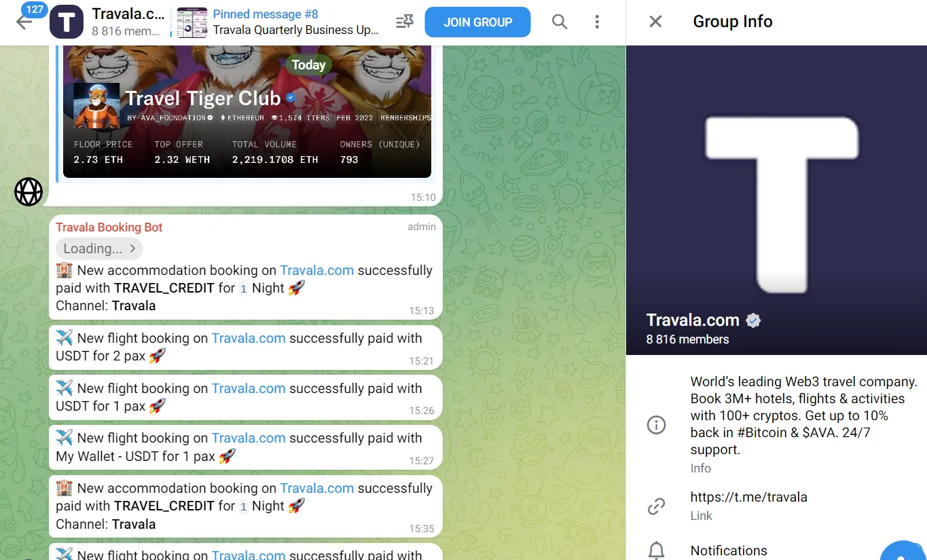Click the JOIN GROUP button
Screen dimensions: 927x560
point(477,22)
